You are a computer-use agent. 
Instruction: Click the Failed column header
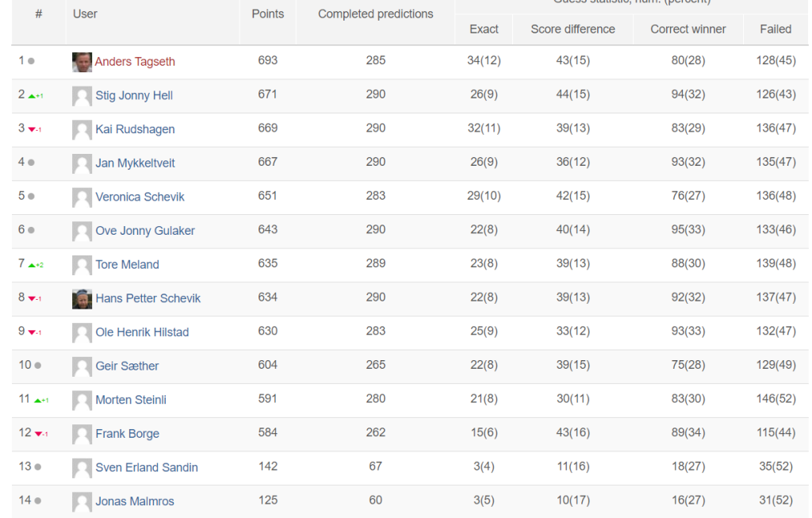(776, 29)
